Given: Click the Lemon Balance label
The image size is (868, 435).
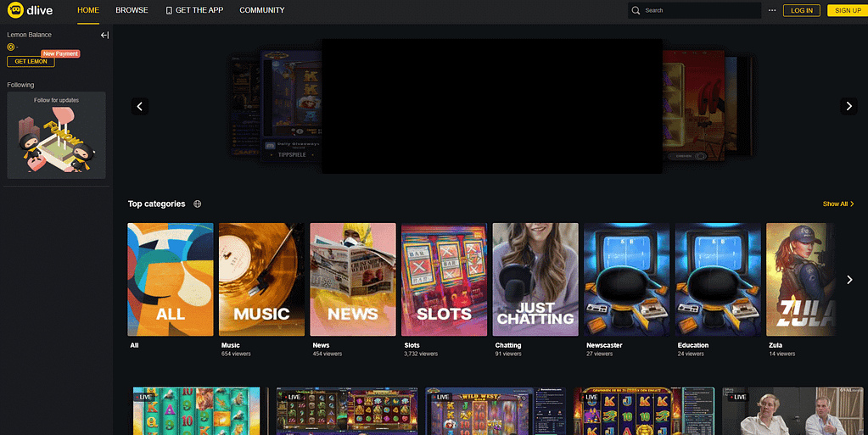Looking at the screenshot, I should coord(30,35).
